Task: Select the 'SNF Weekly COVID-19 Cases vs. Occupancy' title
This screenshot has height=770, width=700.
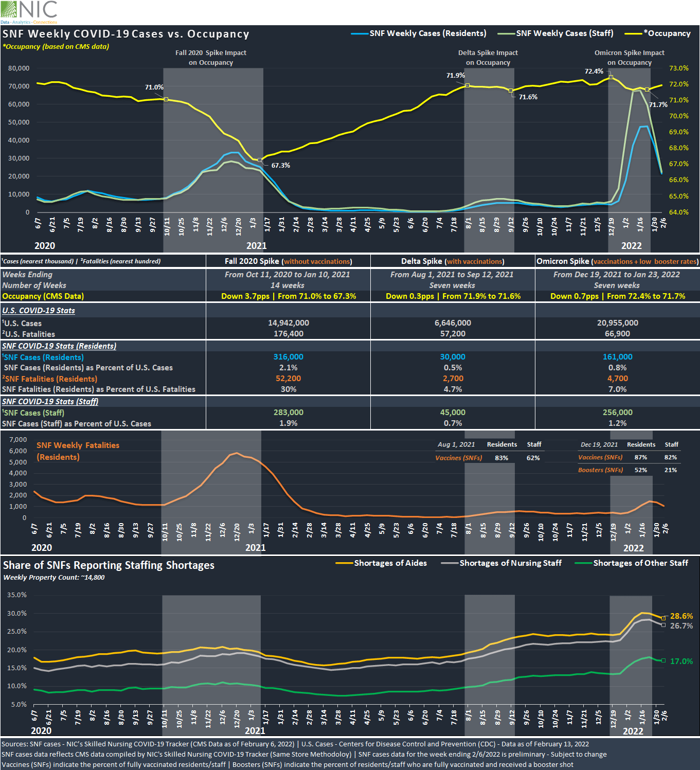Action: (126, 34)
